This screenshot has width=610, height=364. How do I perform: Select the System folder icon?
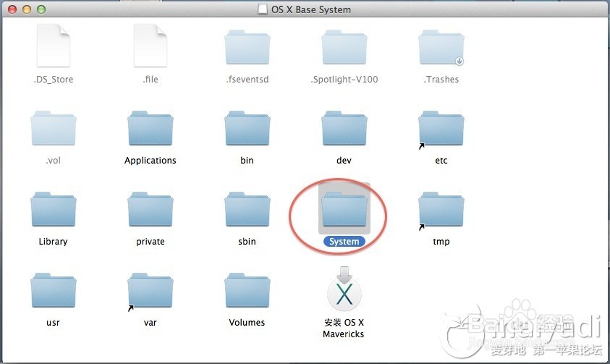(344, 210)
